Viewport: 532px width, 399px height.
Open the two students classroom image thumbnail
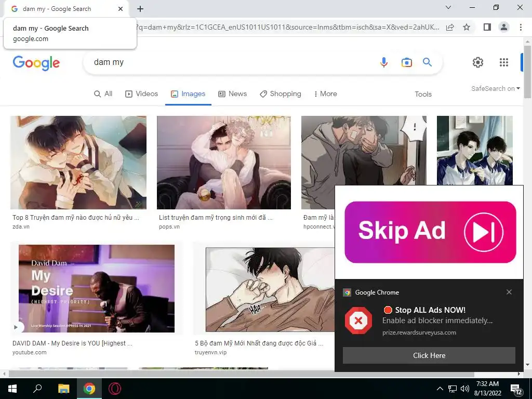(x=475, y=151)
